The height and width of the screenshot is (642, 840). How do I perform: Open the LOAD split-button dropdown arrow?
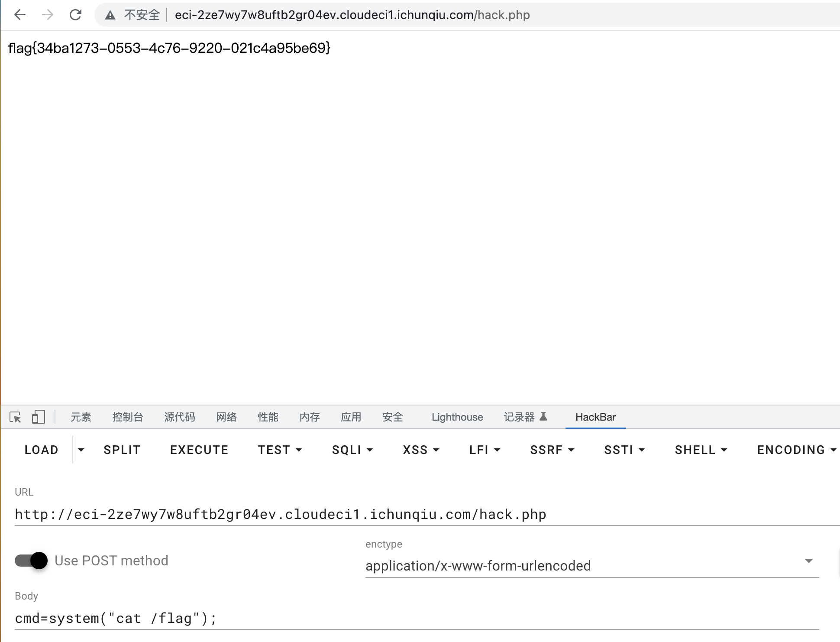(81, 450)
